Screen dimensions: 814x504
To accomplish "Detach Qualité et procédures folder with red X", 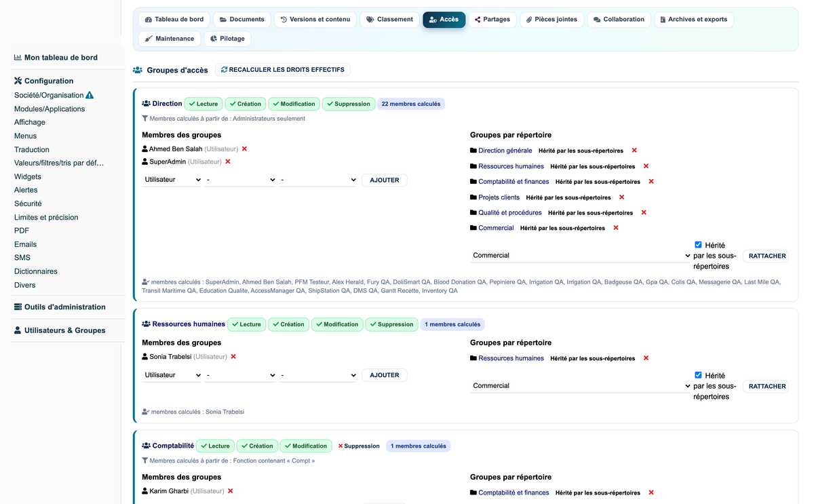I will click(644, 213).
